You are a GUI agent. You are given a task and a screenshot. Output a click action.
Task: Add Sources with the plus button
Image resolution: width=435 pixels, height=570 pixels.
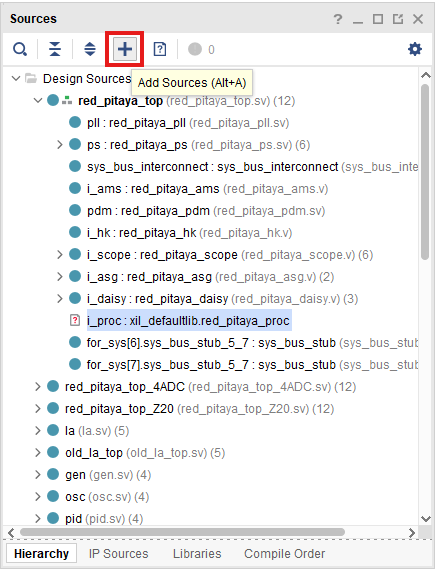(x=125, y=49)
